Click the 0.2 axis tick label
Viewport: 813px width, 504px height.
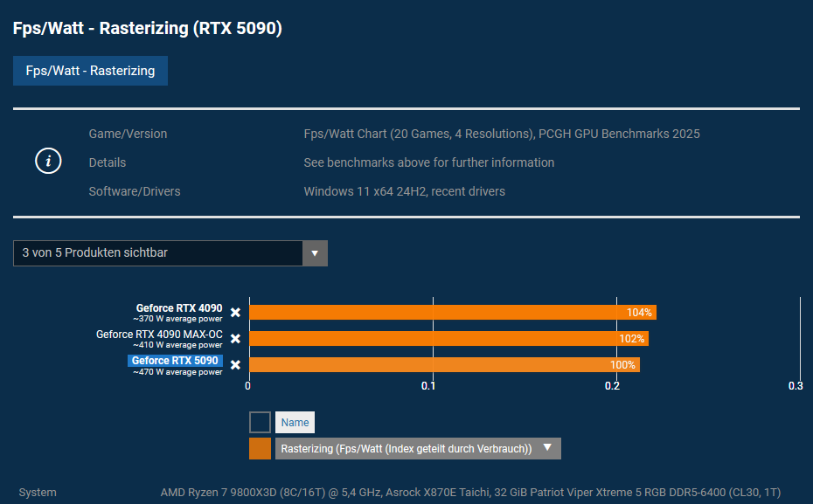click(x=612, y=386)
